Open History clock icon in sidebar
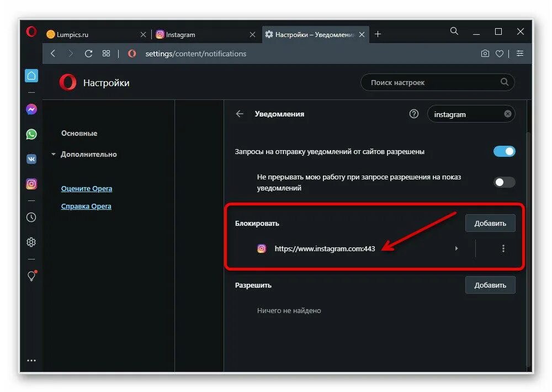 [x=31, y=218]
